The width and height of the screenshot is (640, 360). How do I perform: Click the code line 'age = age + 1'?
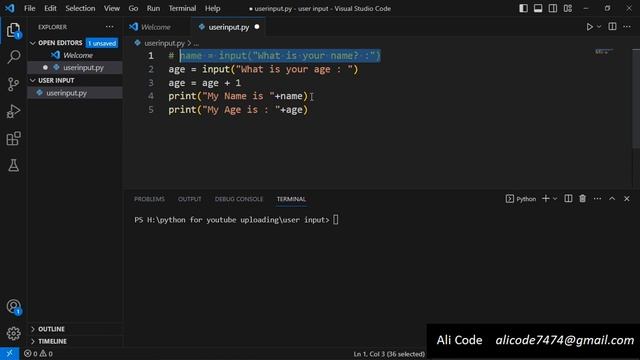[x=204, y=83]
